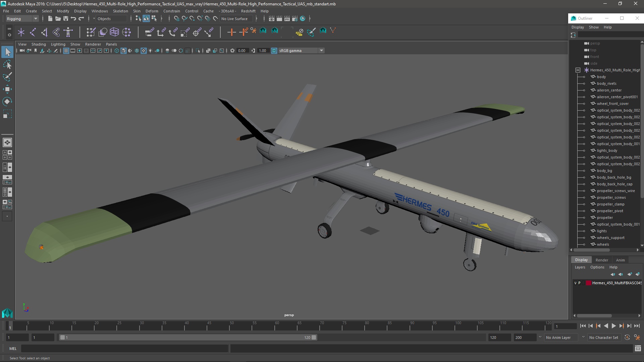This screenshot has width=644, height=362.
Task: Collapse the Hermes_450_Multi_Role group node
Action: pyautogui.click(x=578, y=70)
